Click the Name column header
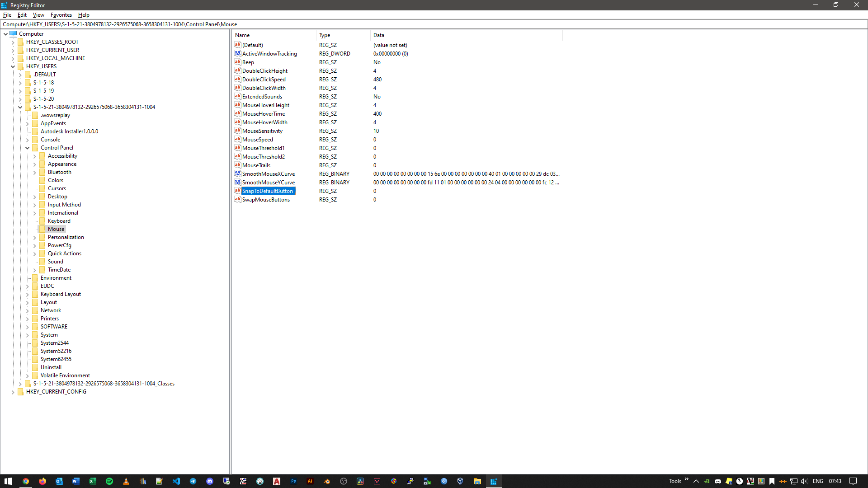Image resolution: width=868 pixels, height=488 pixels. [x=274, y=35]
